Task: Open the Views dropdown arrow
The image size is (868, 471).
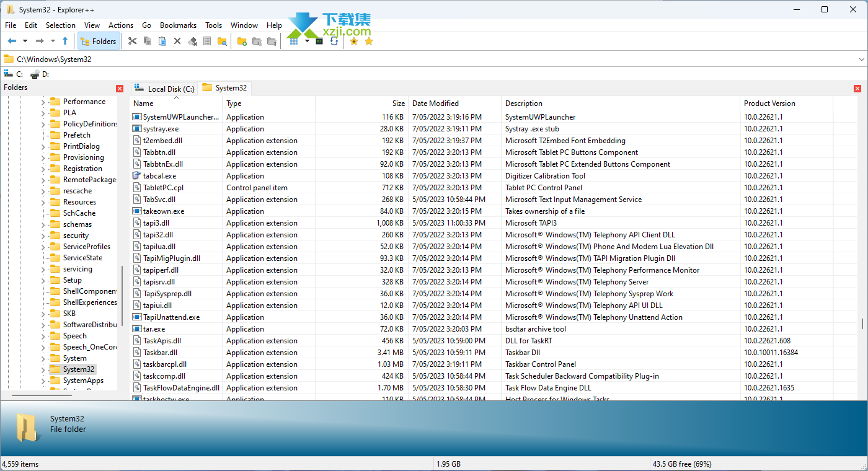Action: pos(307,41)
